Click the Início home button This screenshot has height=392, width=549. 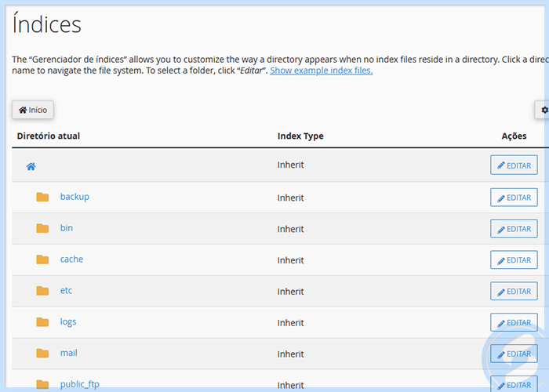pos(33,110)
